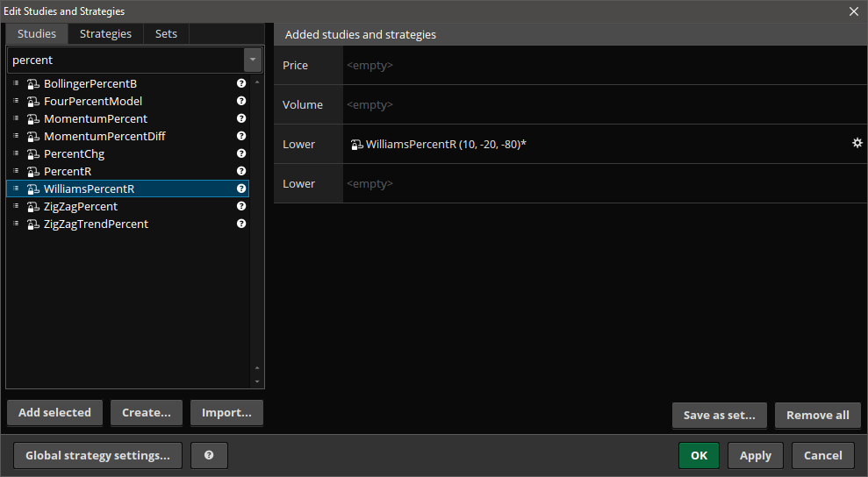
Task: Click the Import... button
Action: (x=226, y=413)
